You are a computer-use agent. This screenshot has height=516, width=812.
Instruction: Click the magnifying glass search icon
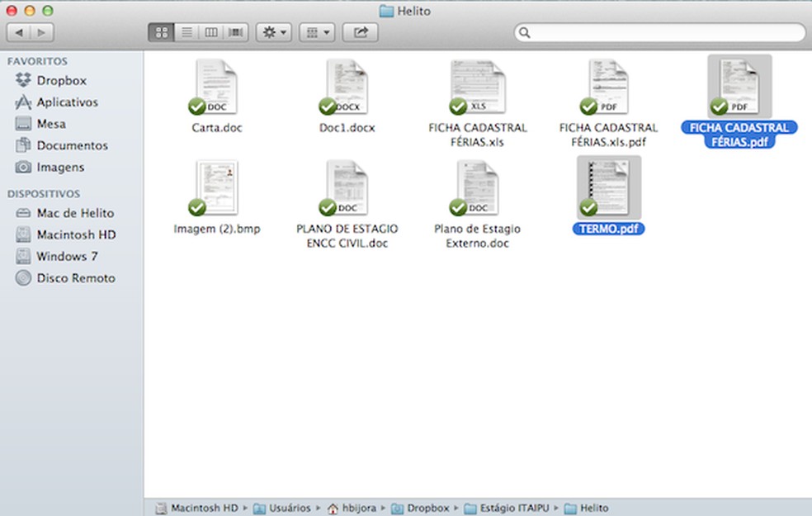[x=525, y=33]
